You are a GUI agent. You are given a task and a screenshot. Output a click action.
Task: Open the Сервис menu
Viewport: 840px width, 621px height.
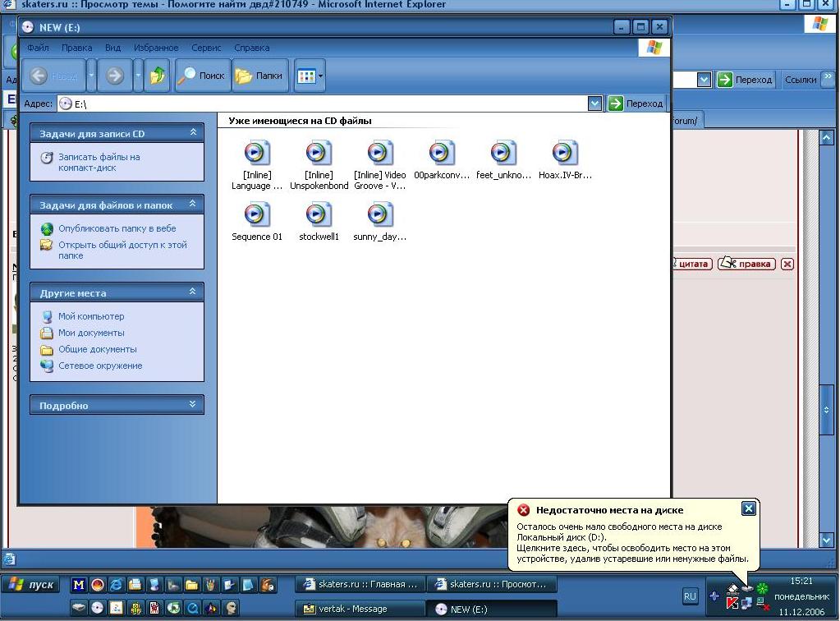click(206, 48)
